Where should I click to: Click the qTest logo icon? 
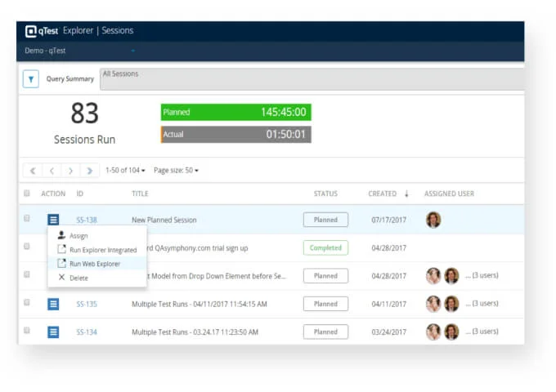(31, 31)
